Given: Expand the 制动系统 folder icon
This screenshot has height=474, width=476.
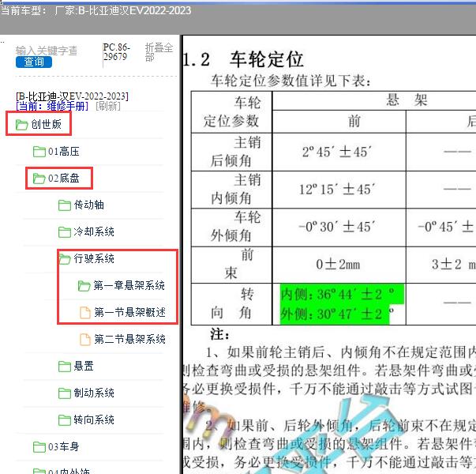Looking at the screenshot, I should coord(65,393).
